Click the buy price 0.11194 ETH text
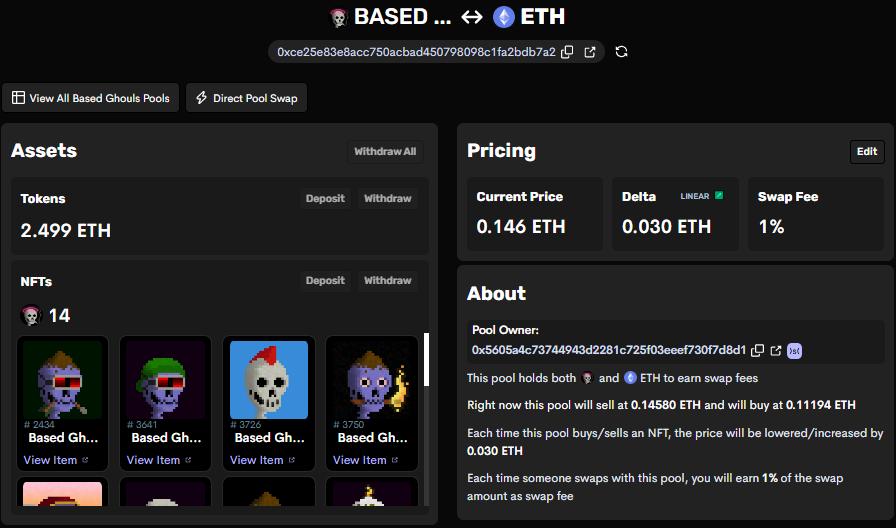The image size is (896, 528). [x=821, y=405]
